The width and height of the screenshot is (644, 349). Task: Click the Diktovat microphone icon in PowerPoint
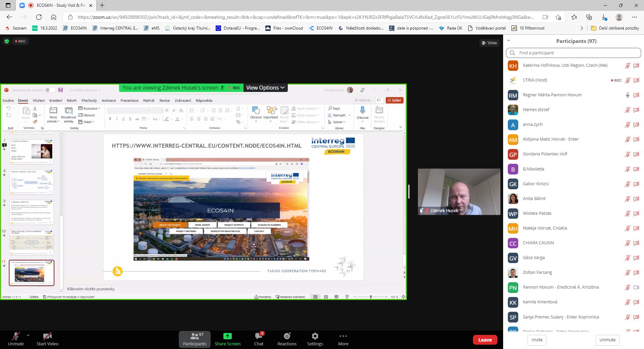point(363,110)
